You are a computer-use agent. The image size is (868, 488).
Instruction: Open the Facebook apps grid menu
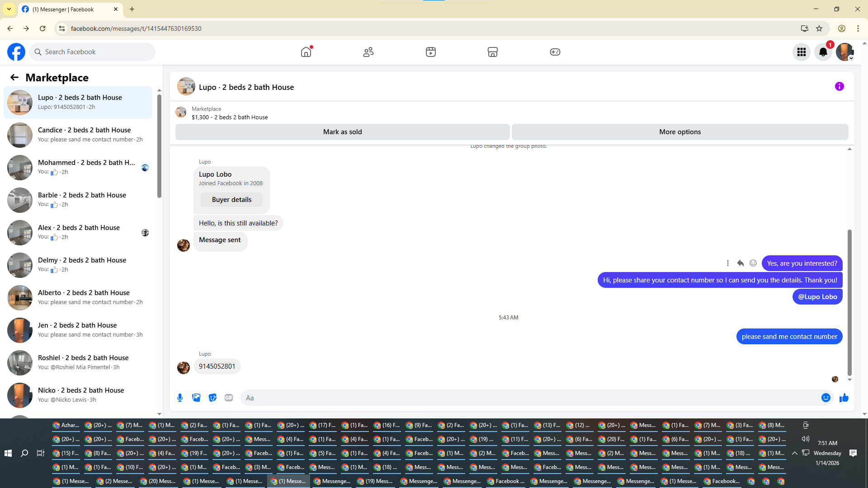(801, 52)
